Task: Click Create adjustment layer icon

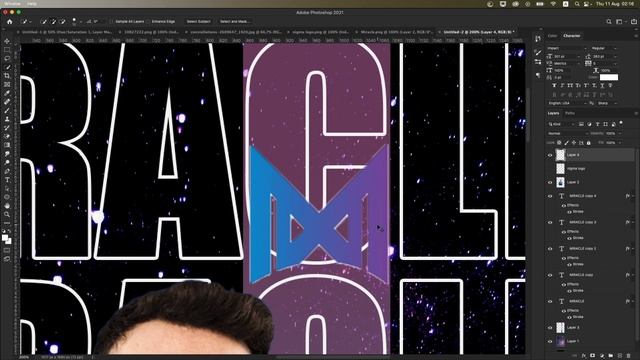Action: pos(602,356)
